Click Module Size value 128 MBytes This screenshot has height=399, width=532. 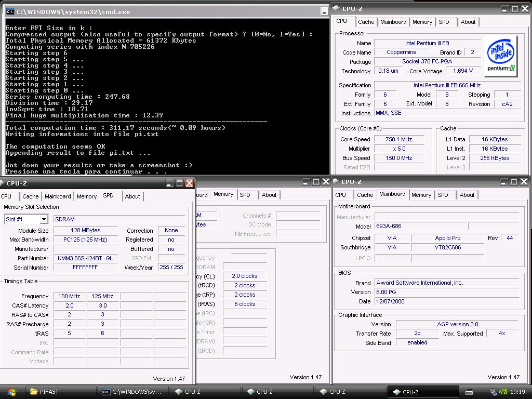86,230
